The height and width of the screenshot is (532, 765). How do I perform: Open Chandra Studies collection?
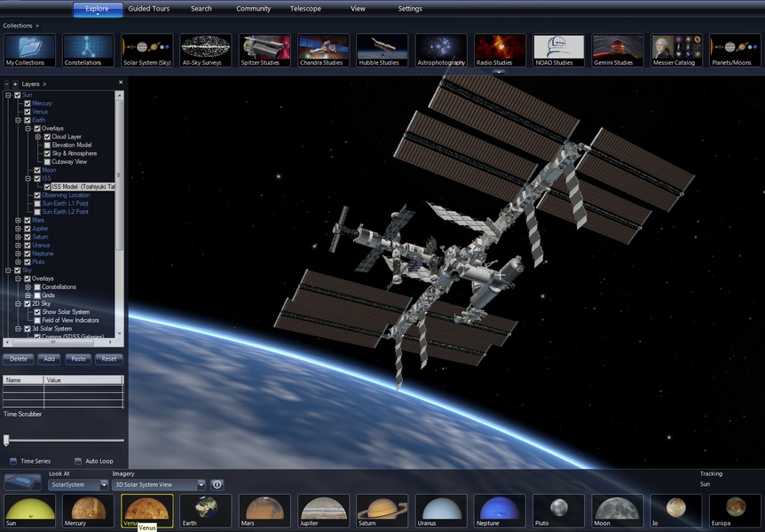323,51
